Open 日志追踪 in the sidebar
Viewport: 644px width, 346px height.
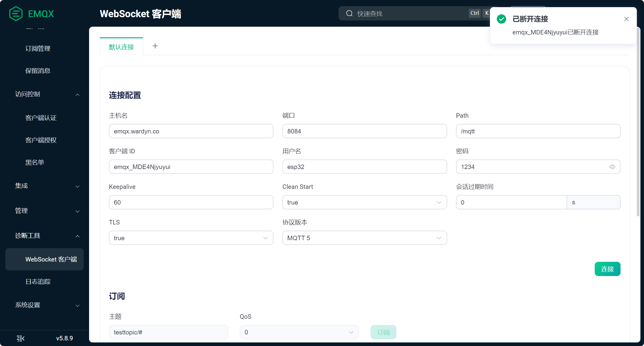tap(38, 281)
